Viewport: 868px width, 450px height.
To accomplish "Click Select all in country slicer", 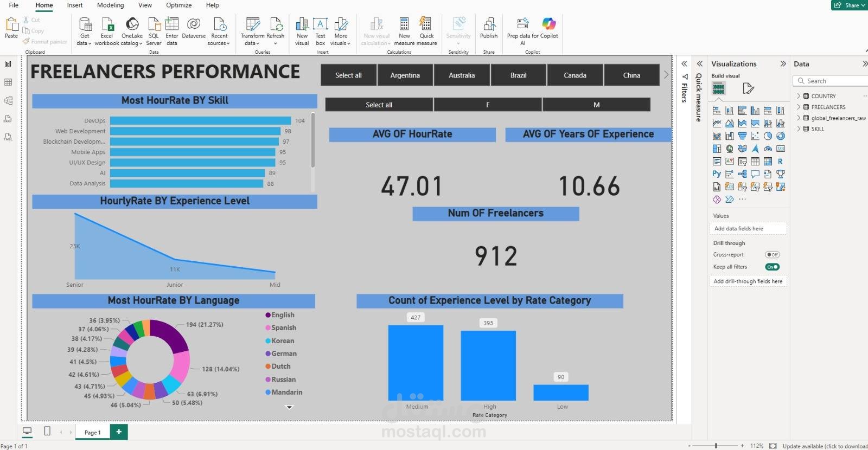I will [348, 75].
